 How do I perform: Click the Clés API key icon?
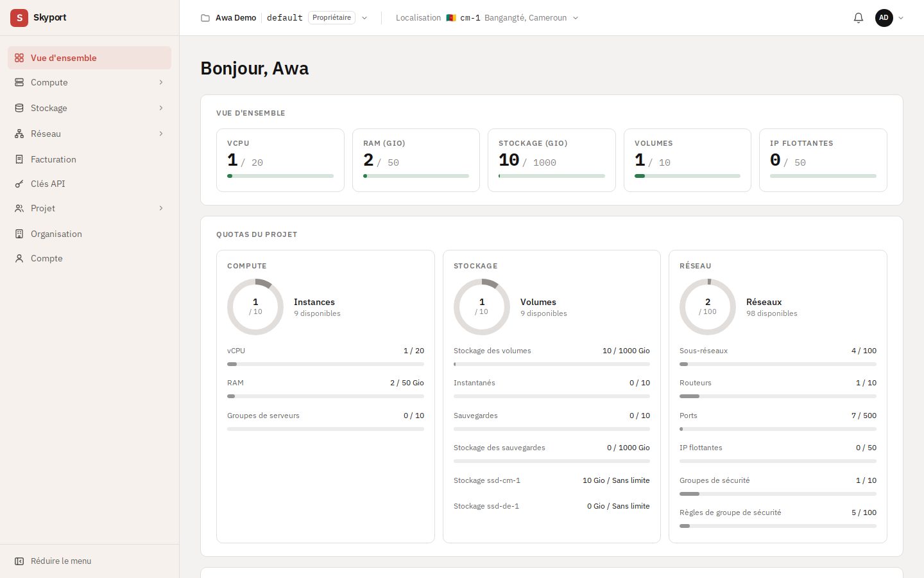19,184
